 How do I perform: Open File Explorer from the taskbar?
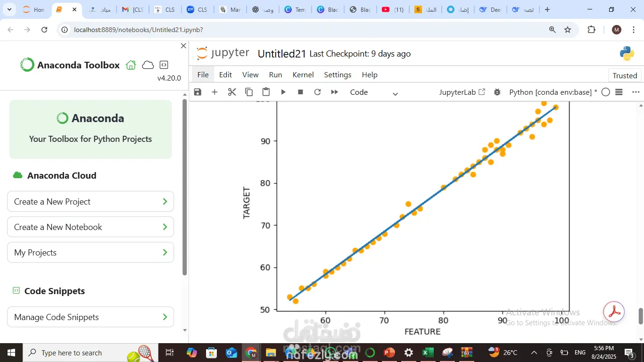tap(271, 353)
